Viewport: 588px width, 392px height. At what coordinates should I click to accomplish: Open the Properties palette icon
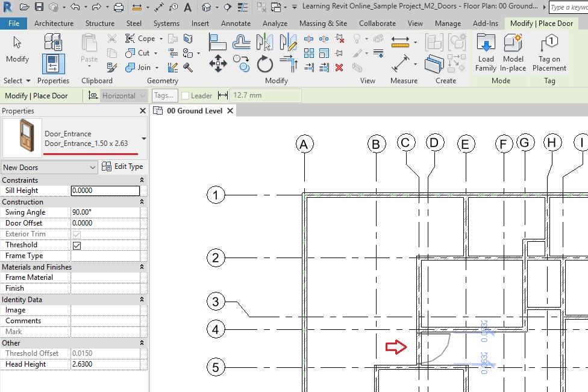[x=53, y=64]
